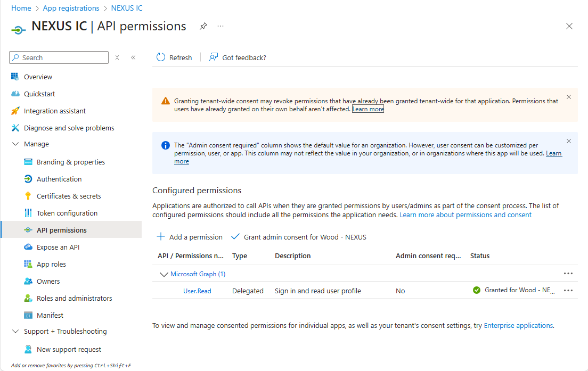Click the Integration assistant rocket icon
The image size is (588, 371).
point(15,111)
